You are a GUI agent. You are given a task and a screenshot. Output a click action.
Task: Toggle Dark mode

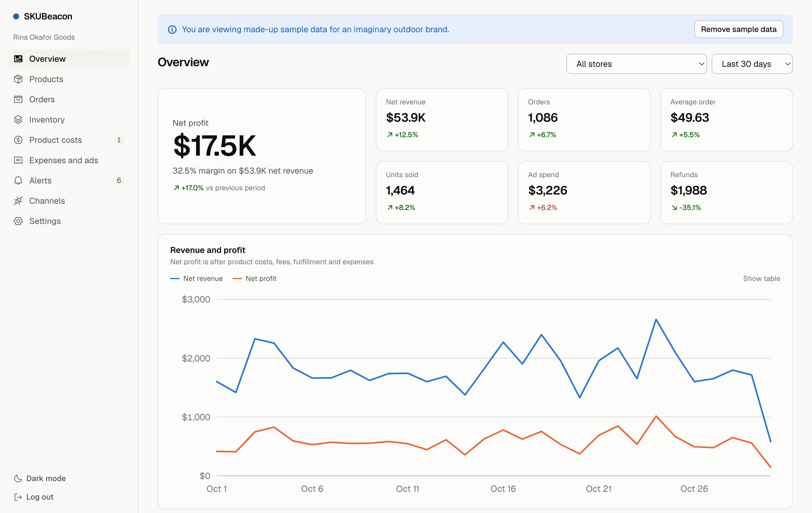click(x=40, y=478)
